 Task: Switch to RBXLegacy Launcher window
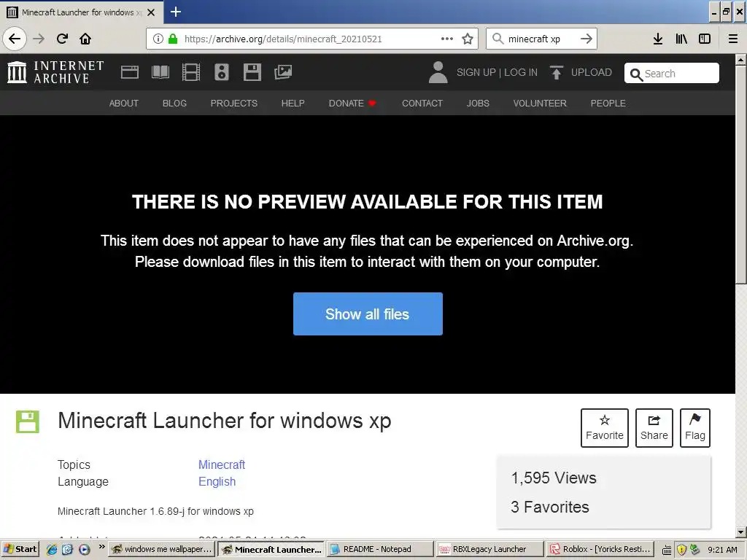489,549
